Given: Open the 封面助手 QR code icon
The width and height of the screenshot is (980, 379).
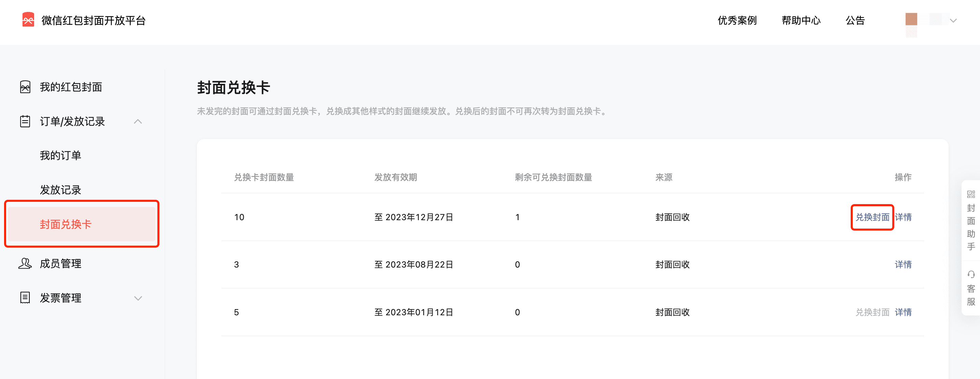Looking at the screenshot, I should 971,195.
